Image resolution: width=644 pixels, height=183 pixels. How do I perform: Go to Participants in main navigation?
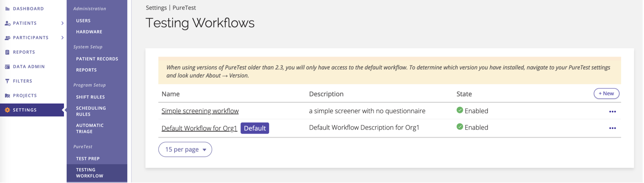click(31, 38)
